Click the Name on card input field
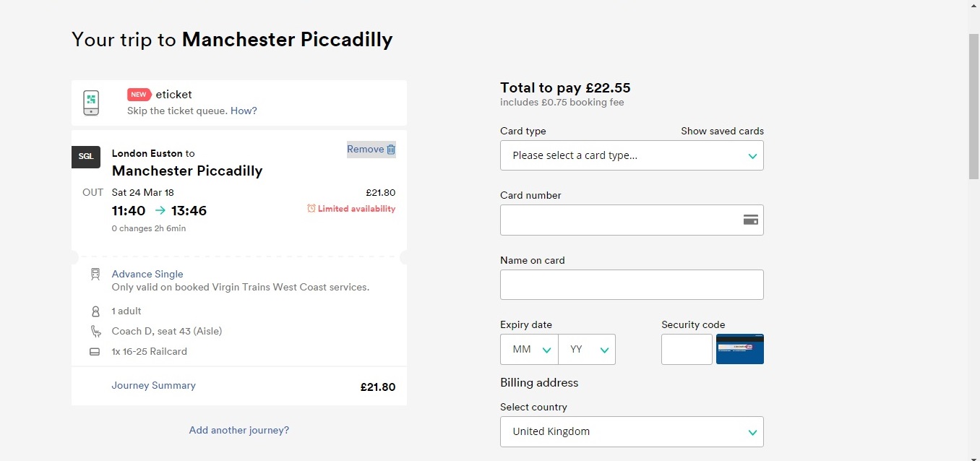 click(x=632, y=285)
